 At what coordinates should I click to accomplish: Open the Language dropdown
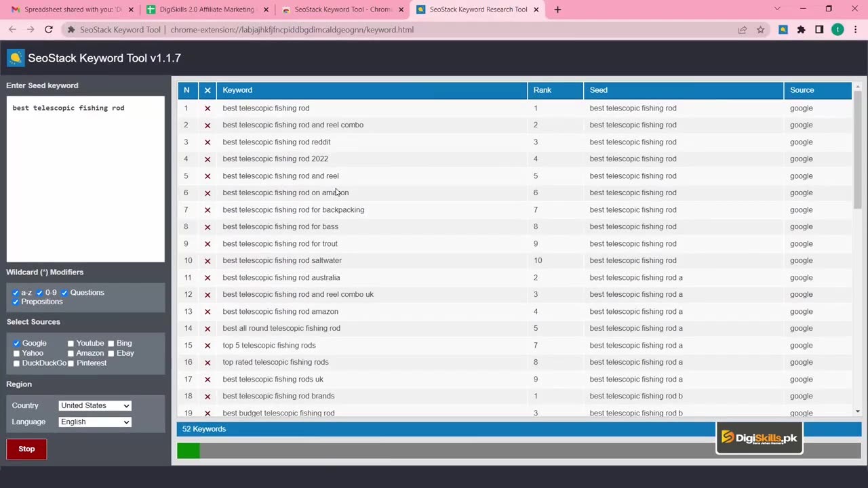coord(95,422)
